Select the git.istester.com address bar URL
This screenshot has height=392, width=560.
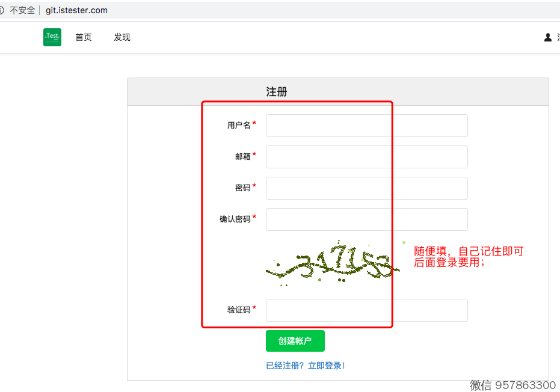point(76,10)
